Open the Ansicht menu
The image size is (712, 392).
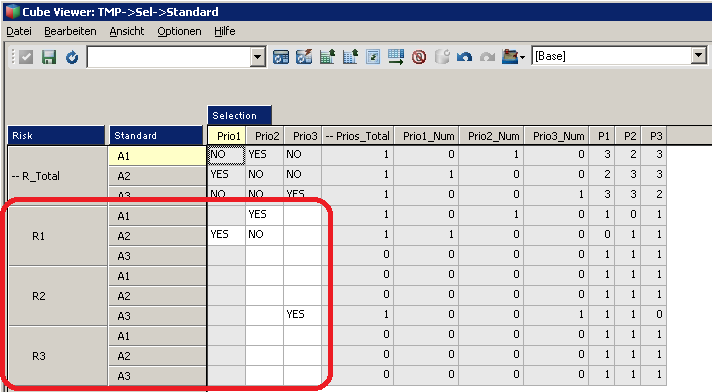click(127, 31)
